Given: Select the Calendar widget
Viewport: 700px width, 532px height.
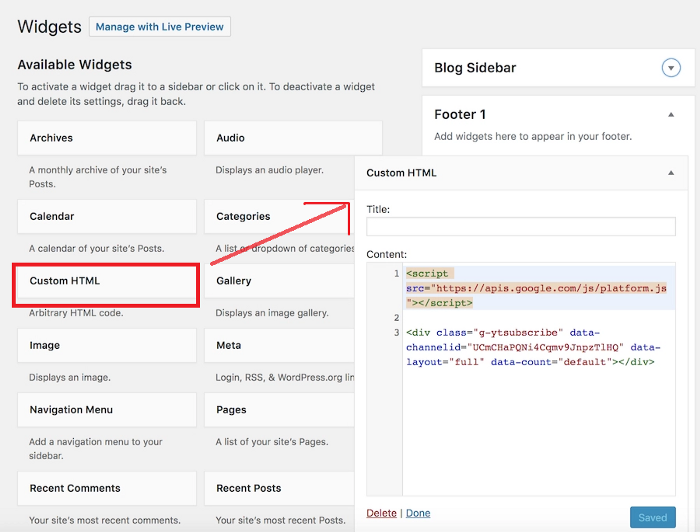Looking at the screenshot, I should (107, 216).
